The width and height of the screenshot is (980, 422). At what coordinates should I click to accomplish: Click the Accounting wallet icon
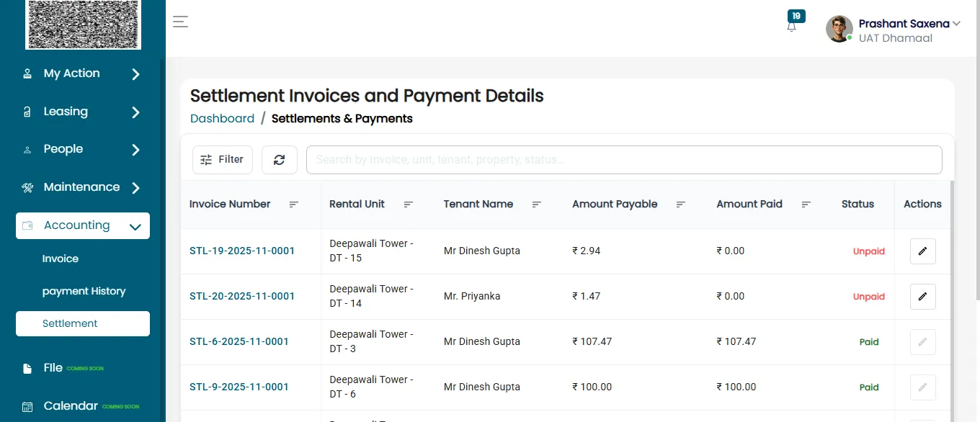27,225
